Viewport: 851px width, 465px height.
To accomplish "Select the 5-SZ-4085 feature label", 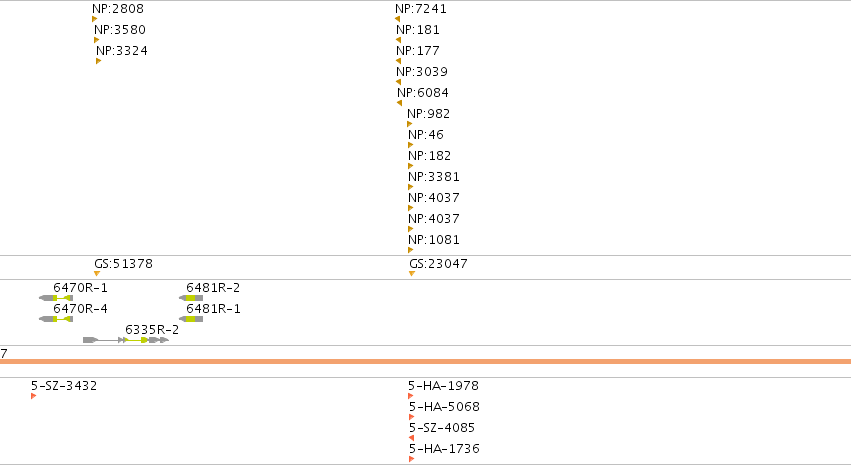I will (x=442, y=428).
